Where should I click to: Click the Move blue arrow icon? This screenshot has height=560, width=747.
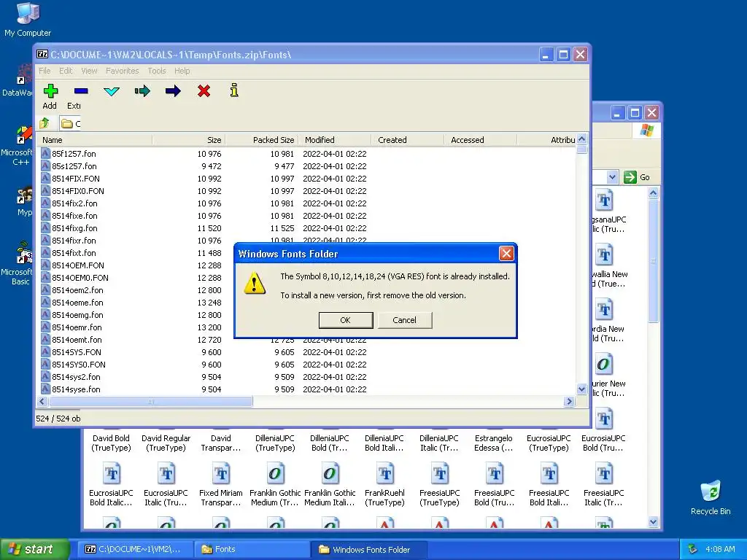click(x=173, y=91)
